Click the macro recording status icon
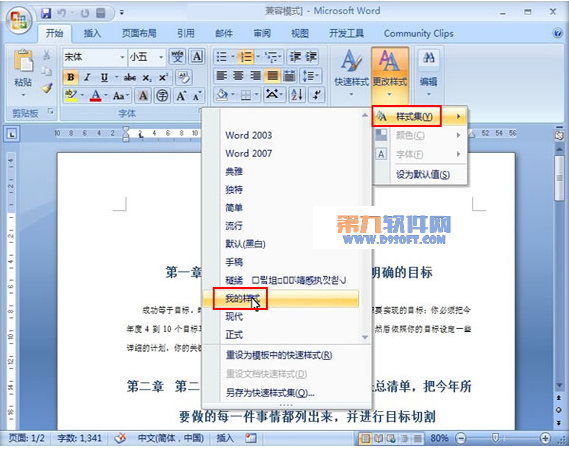 click(250, 438)
